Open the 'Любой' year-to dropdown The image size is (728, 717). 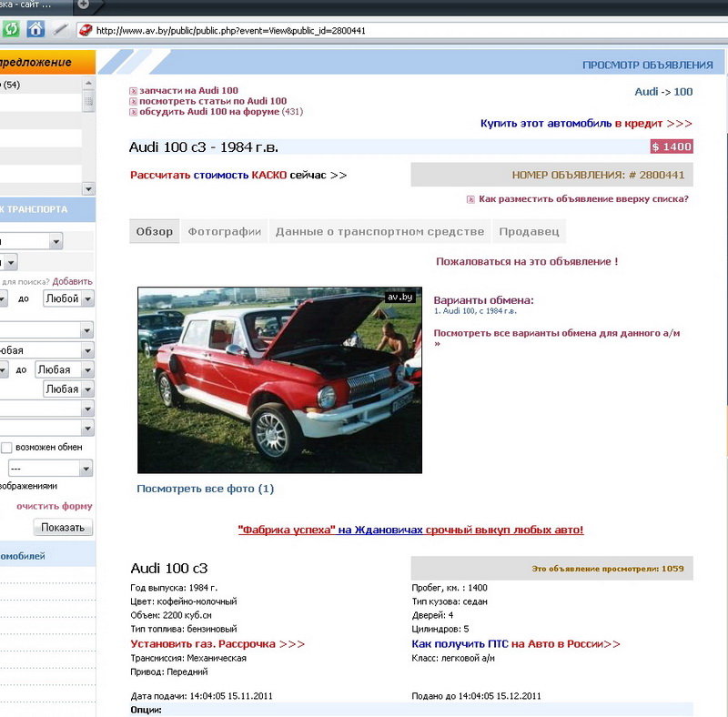(69, 298)
